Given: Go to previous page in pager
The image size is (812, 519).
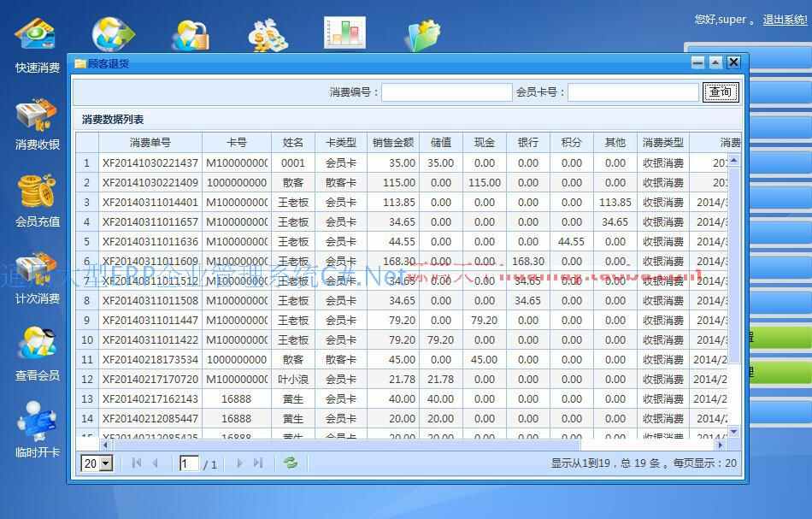Looking at the screenshot, I should [155, 463].
